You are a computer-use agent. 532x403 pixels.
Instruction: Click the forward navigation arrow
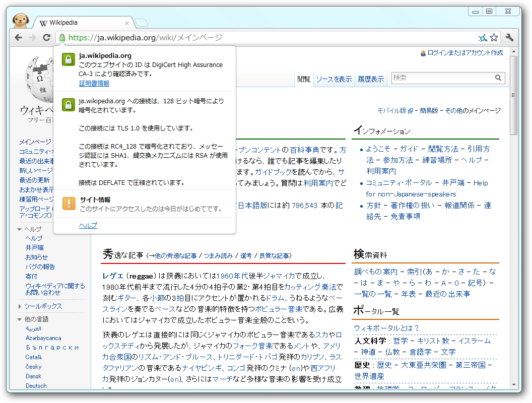coord(32,37)
